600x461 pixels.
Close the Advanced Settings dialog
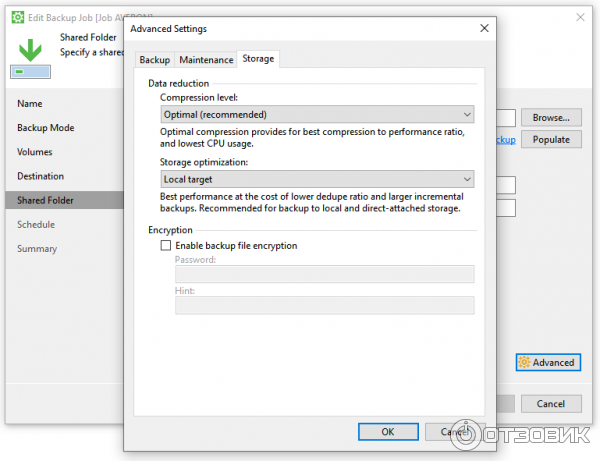pos(484,28)
